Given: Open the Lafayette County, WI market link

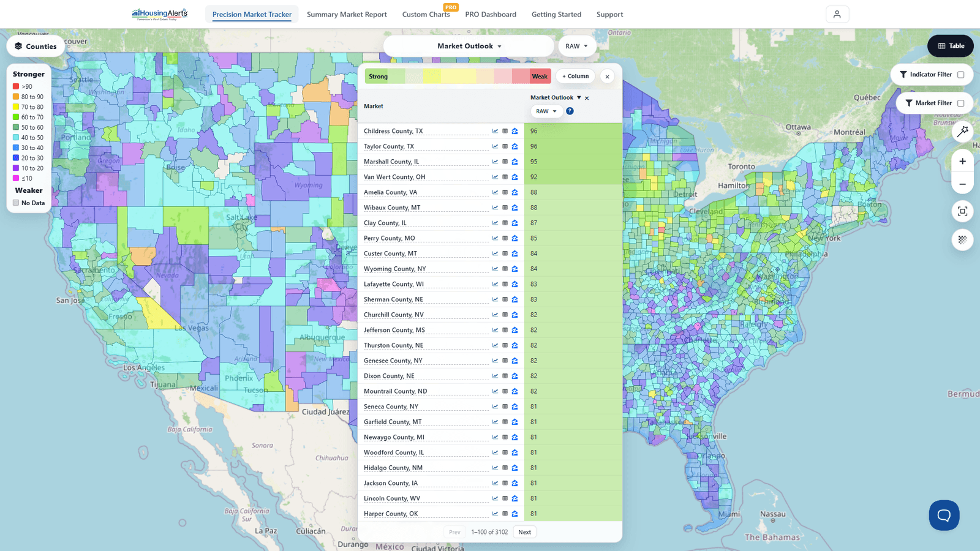Looking at the screenshot, I should pos(394,284).
